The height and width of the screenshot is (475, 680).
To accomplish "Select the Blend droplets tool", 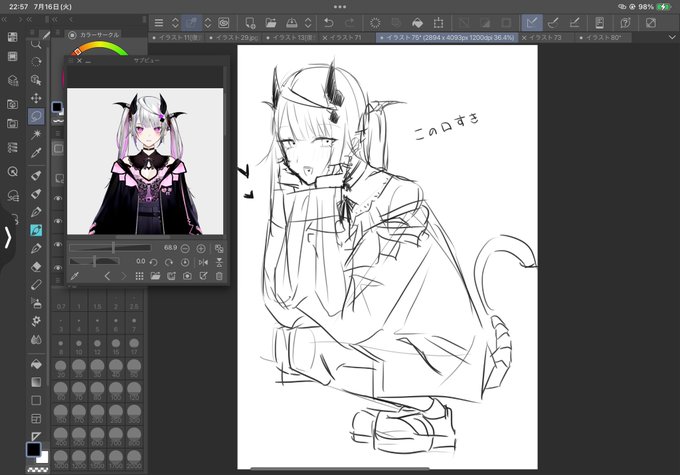I will tap(36, 339).
